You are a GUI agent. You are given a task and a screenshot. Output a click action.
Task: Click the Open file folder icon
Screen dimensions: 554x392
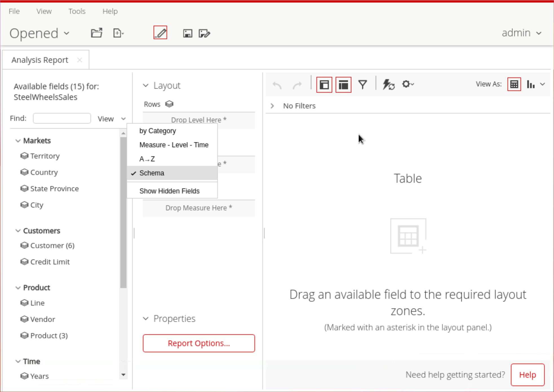[96, 33]
